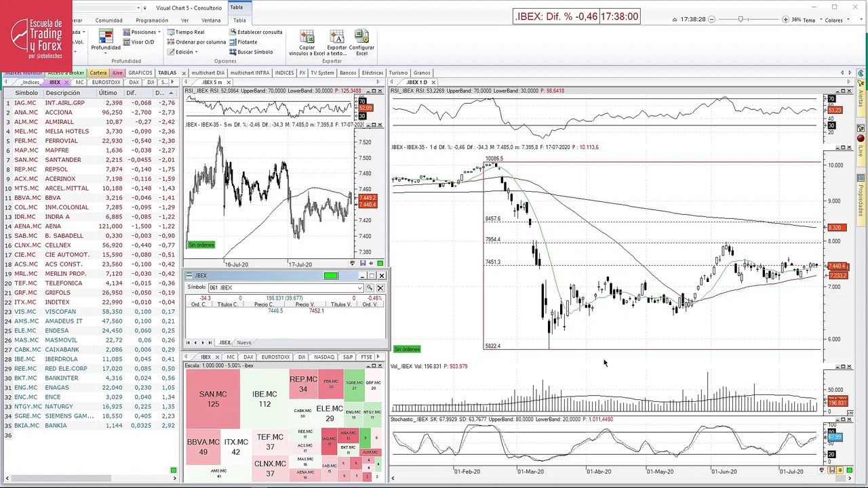Click the SAN.MC heatmap tile
Viewport: 868px width, 488px height.
[x=213, y=399]
